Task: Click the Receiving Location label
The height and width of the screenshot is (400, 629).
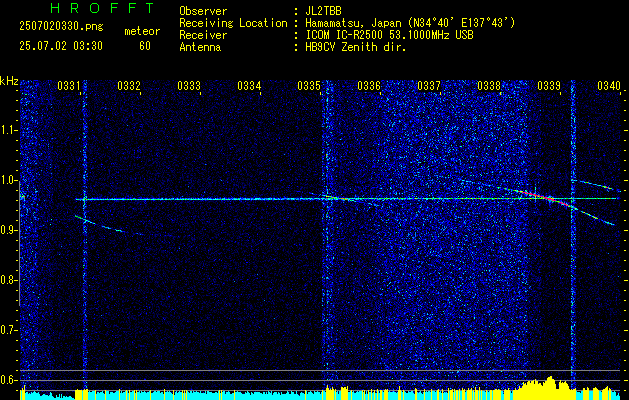Action: 233,23
